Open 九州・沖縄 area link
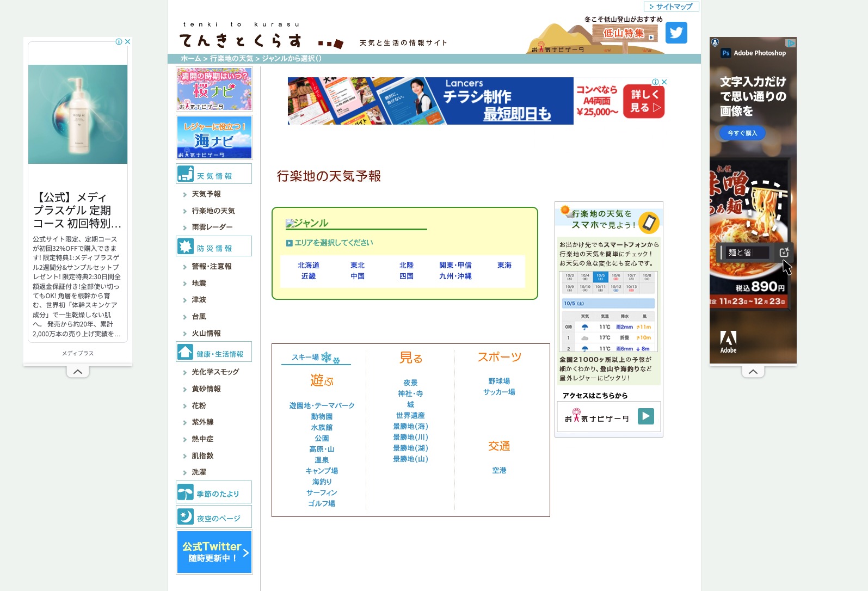 455,276
